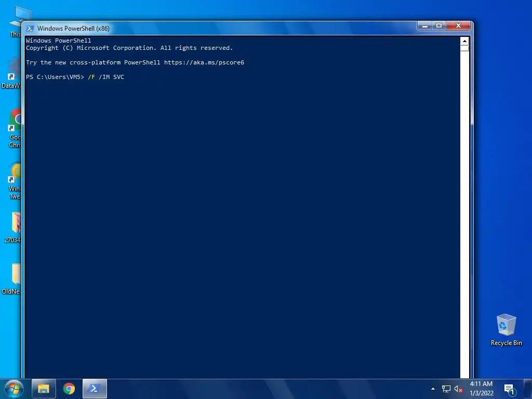Open the Action Center notification icon
532x399 pixels.
pyautogui.click(x=509, y=389)
